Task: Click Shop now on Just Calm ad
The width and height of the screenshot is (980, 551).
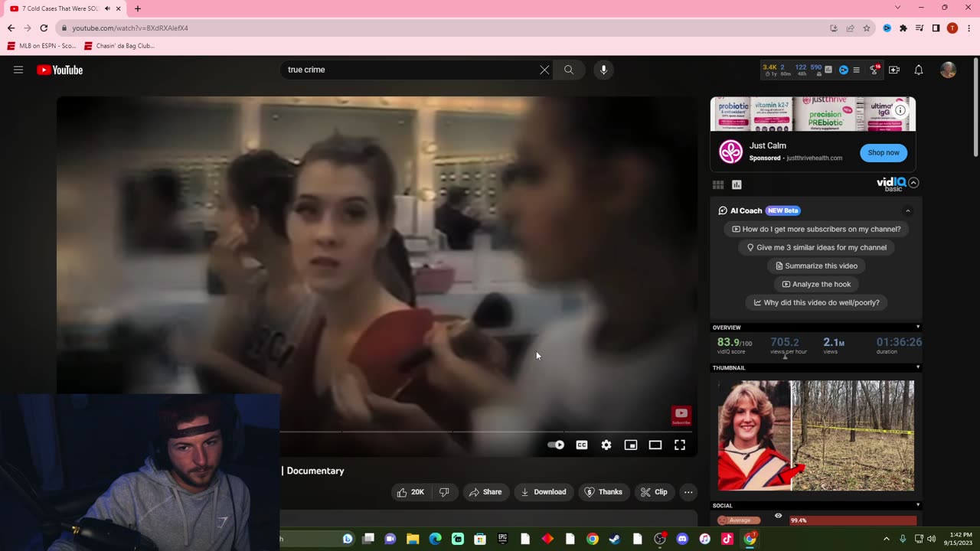Action: [x=884, y=152]
